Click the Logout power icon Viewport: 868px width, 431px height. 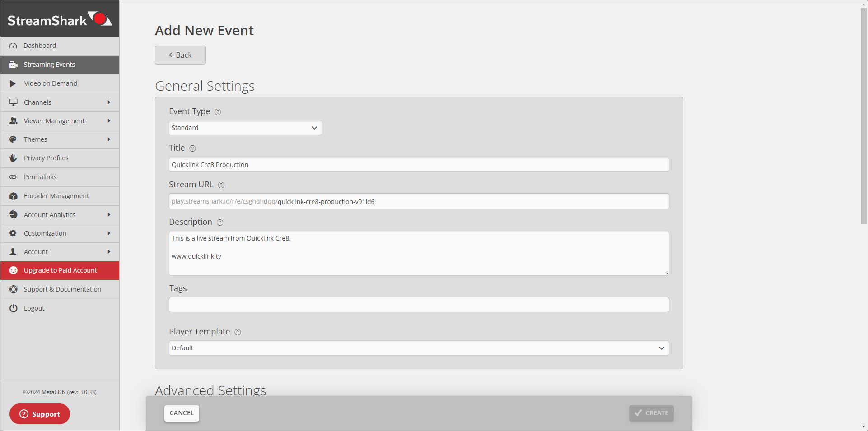[x=14, y=308]
